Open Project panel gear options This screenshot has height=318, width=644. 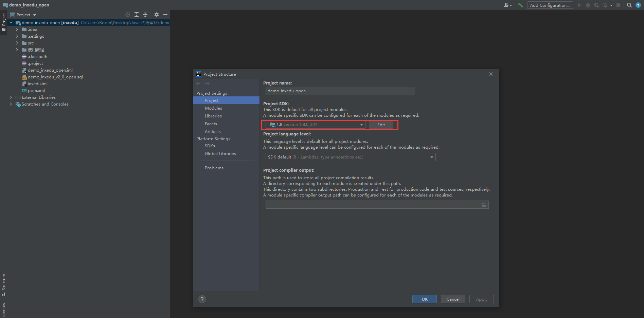pos(157,15)
